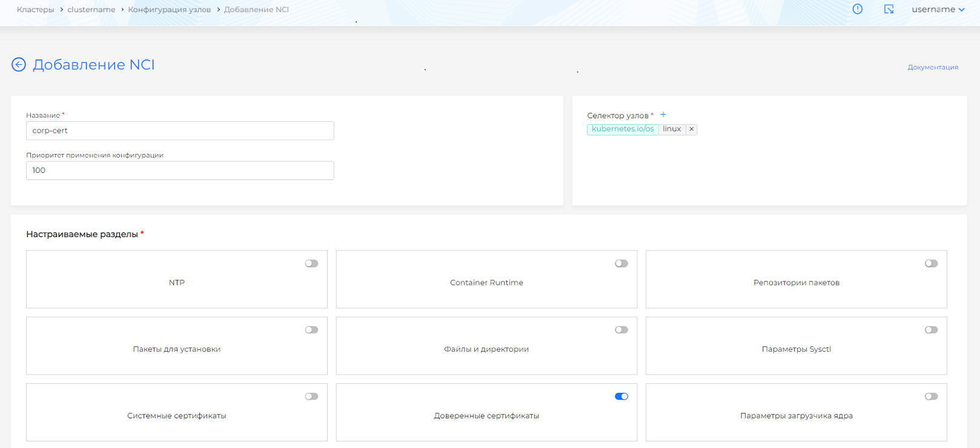Disable the Доверенные сертификаты toggle

tap(621, 396)
